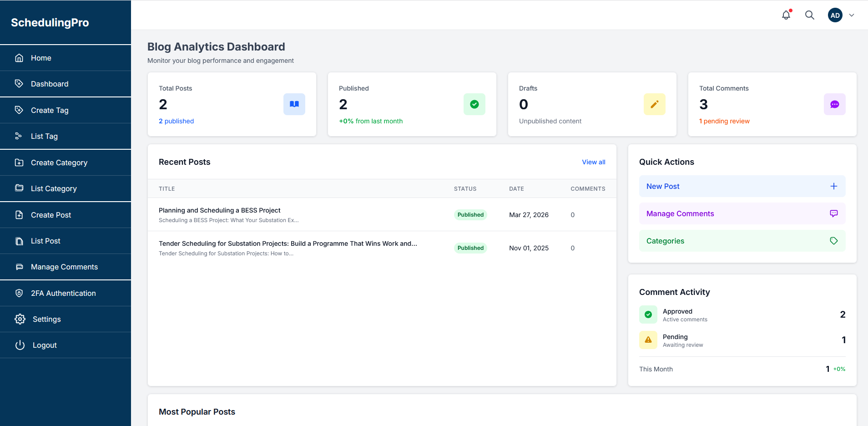The width and height of the screenshot is (868, 426).
Task: Click the Published green status badge
Action: click(470, 214)
